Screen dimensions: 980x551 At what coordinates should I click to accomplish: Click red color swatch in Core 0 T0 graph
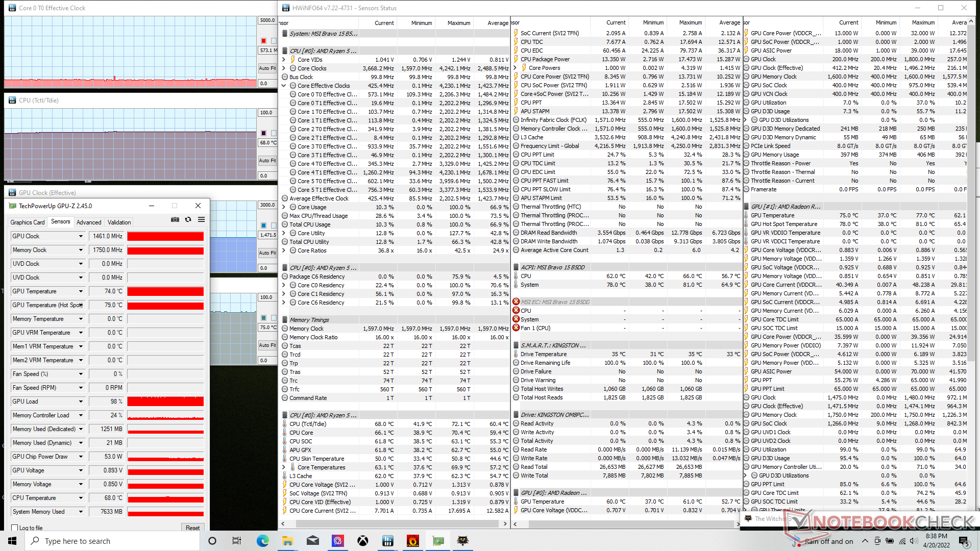tap(263, 41)
